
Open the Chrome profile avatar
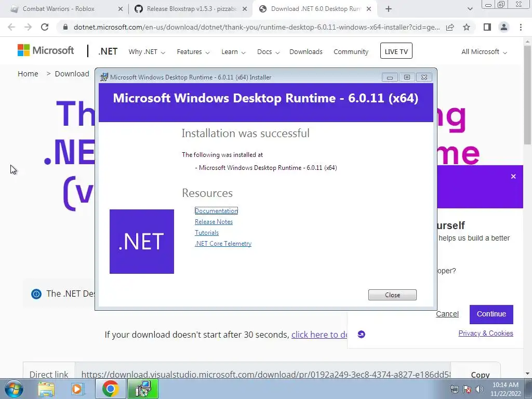(x=504, y=27)
